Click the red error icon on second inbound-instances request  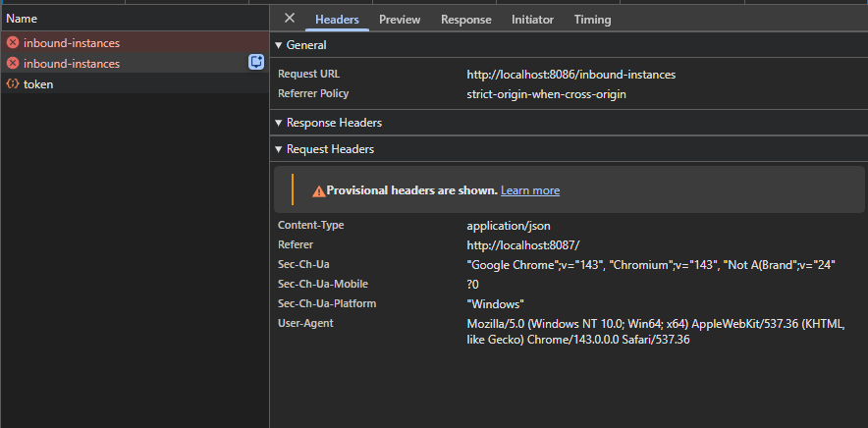[x=13, y=64]
